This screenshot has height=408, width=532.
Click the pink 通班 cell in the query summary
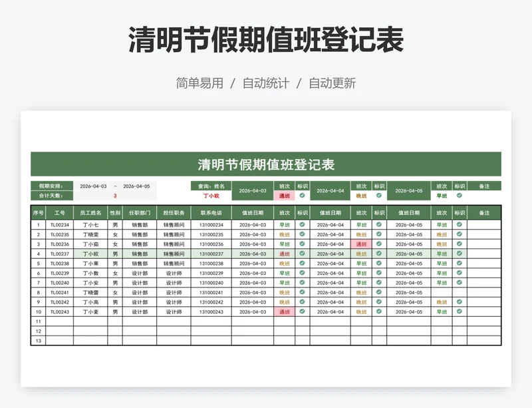tap(285, 196)
